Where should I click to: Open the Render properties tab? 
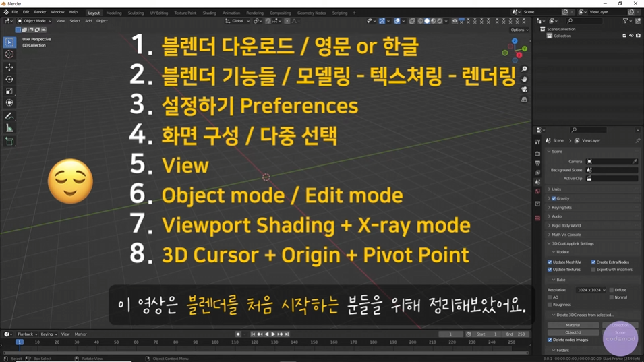pos(537,154)
